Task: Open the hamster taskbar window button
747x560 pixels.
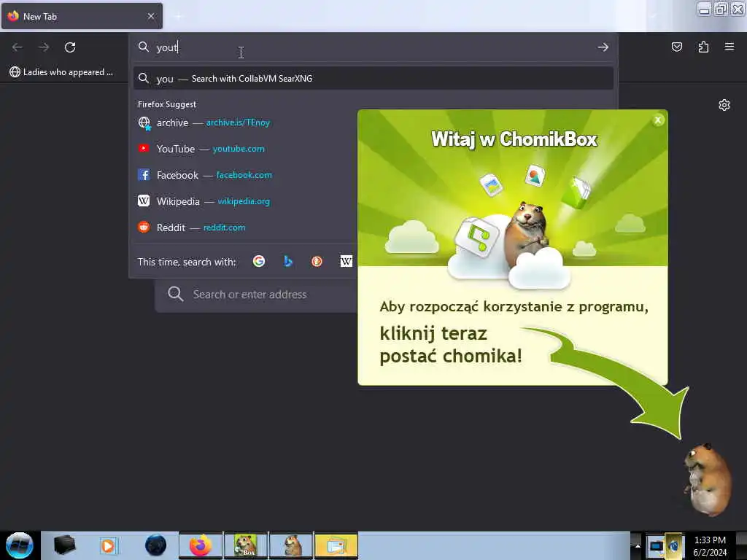Action: pos(291,545)
